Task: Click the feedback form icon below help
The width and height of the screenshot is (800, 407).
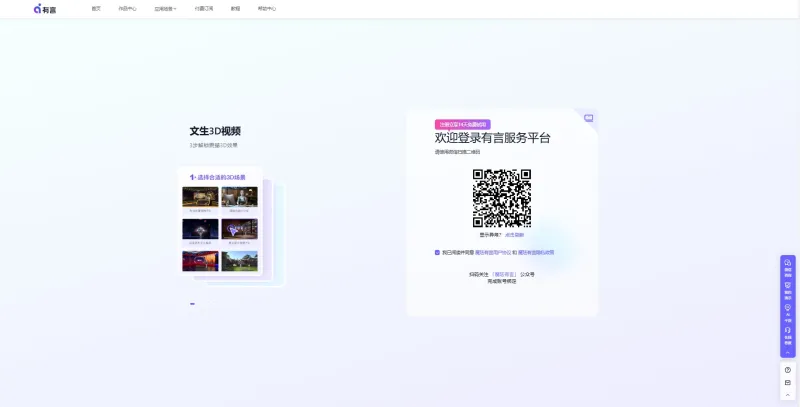Action: (x=788, y=383)
